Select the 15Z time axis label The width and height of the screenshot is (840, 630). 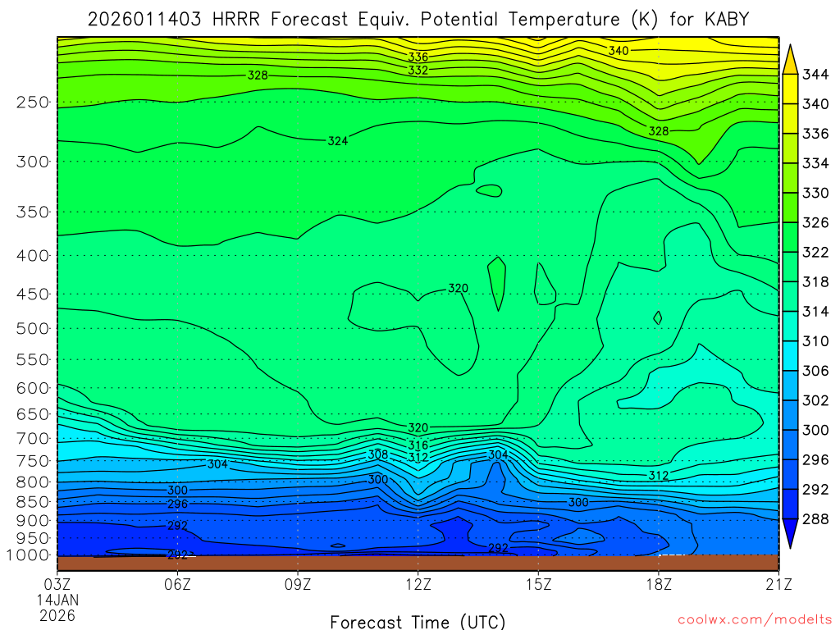point(538,584)
